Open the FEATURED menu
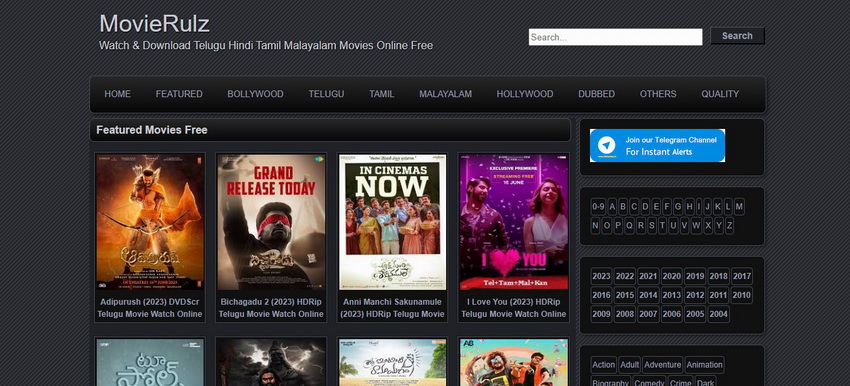Image resolution: width=850 pixels, height=386 pixels. (179, 94)
